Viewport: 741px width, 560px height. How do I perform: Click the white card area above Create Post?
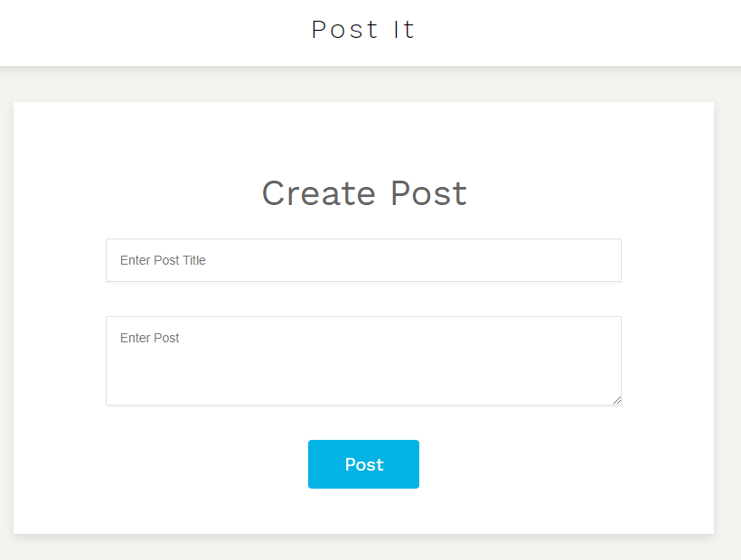[363, 137]
